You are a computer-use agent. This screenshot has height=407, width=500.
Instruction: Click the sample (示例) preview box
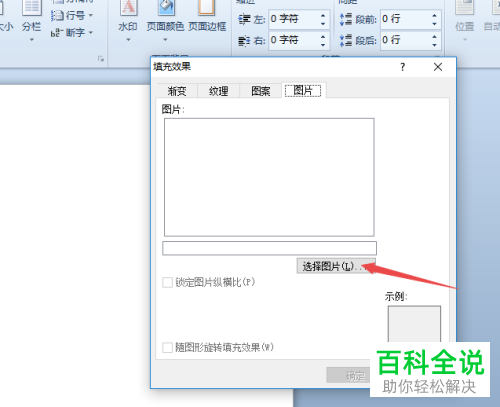[414, 324]
